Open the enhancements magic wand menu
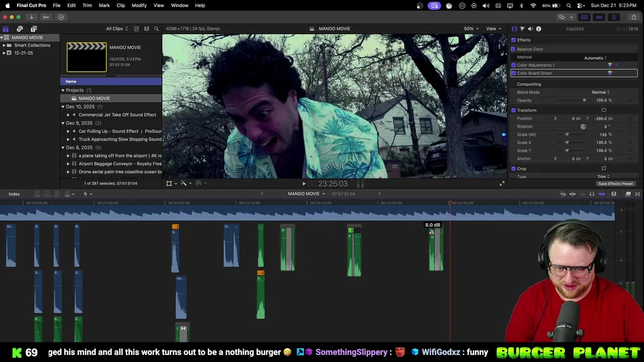The image size is (644, 362). [185, 184]
